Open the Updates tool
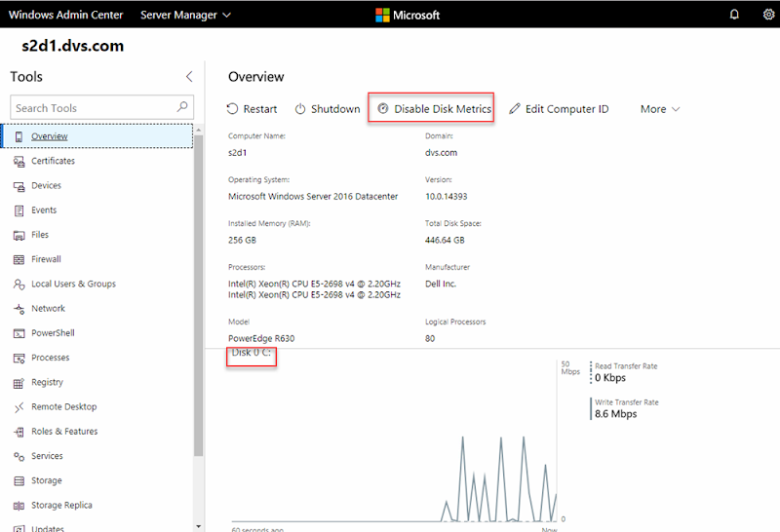The width and height of the screenshot is (780, 532). click(x=97, y=527)
